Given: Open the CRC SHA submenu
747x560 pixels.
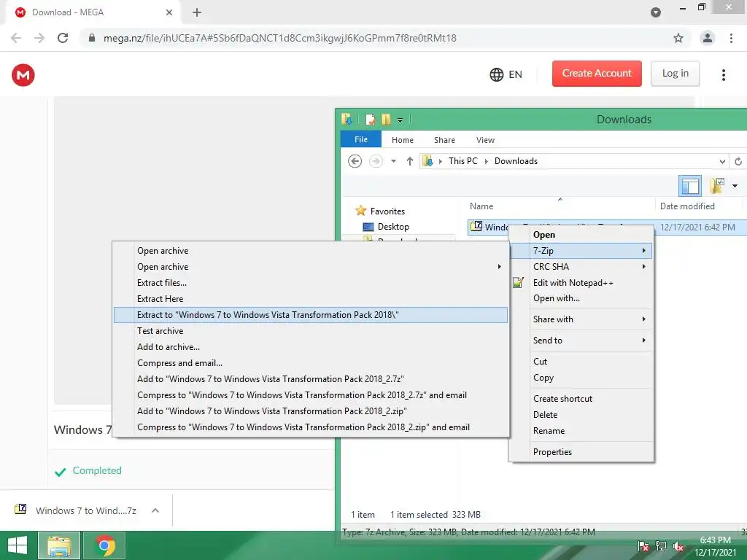Looking at the screenshot, I should pyautogui.click(x=581, y=267).
